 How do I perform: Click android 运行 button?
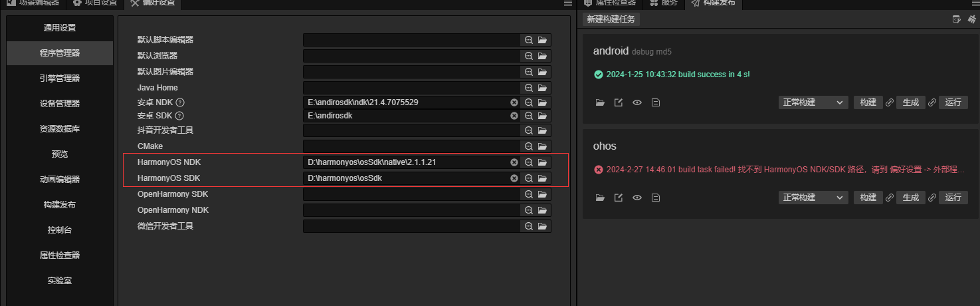pos(953,102)
